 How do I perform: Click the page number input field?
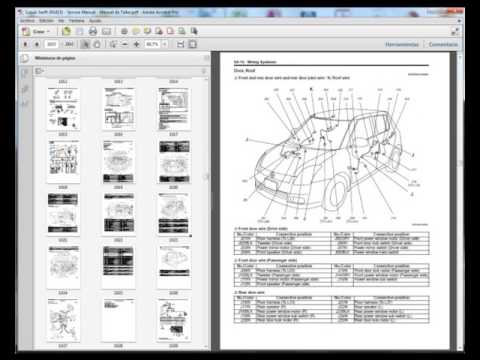[52, 44]
